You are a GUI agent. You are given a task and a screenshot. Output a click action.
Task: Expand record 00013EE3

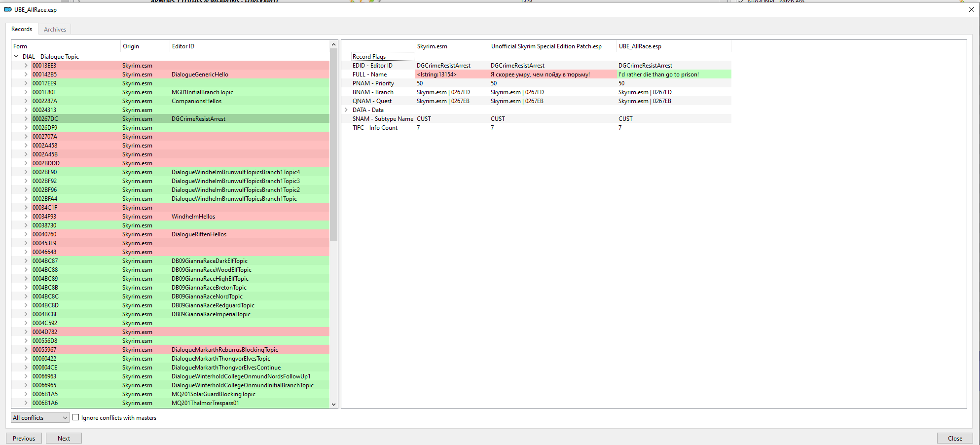(26, 66)
